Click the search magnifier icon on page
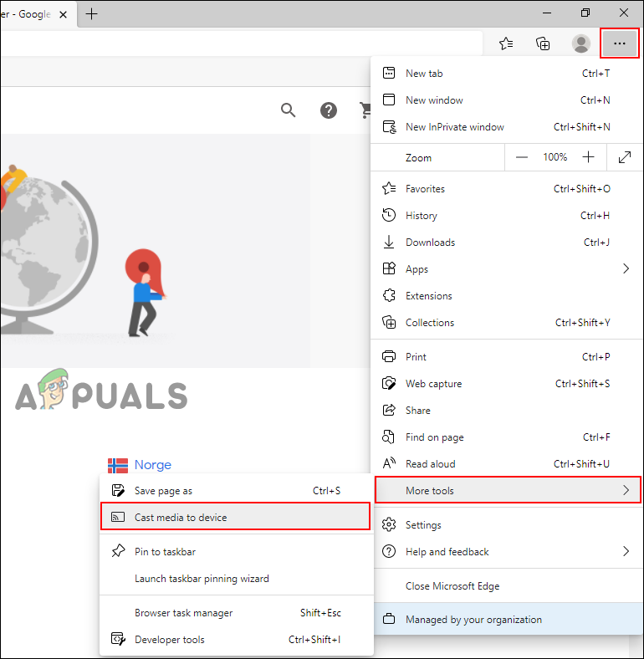The height and width of the screenshot is (659, 644). click(x=288, y=110)
